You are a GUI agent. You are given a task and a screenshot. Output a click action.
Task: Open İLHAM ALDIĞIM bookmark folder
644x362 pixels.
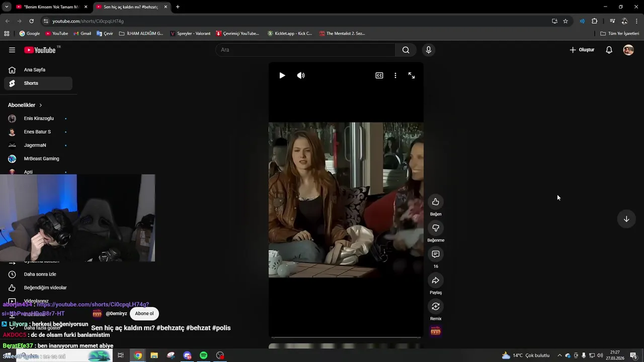(141, 34)
